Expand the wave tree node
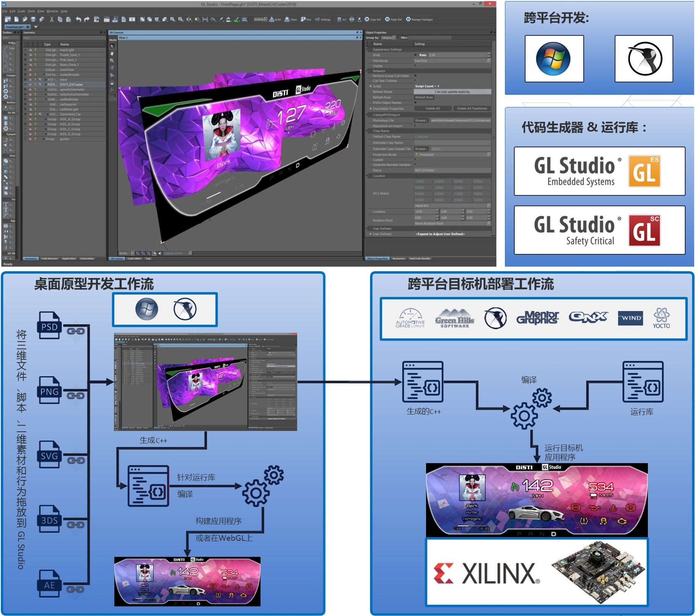Viewport: 695px width, 616px height. [46, 79]
